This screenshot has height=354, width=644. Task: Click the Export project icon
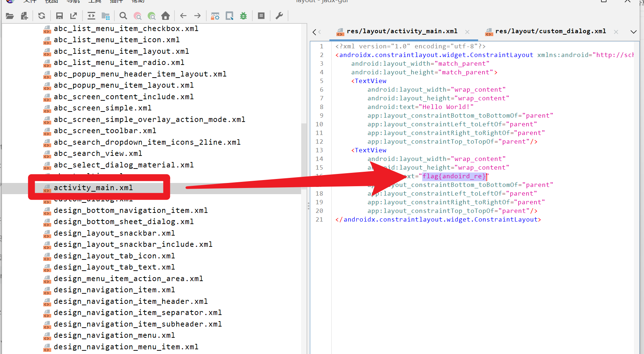tap(74, 16)
